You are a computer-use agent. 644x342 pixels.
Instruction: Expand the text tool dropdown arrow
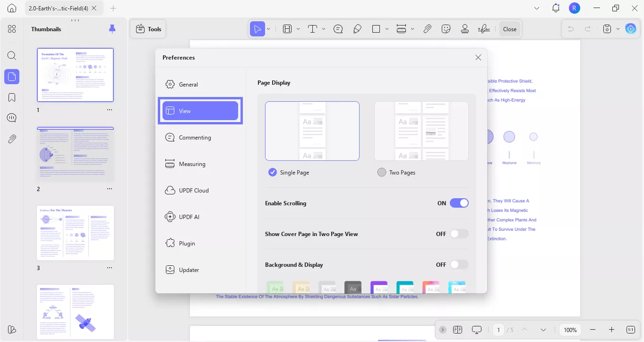pos(324,29)
